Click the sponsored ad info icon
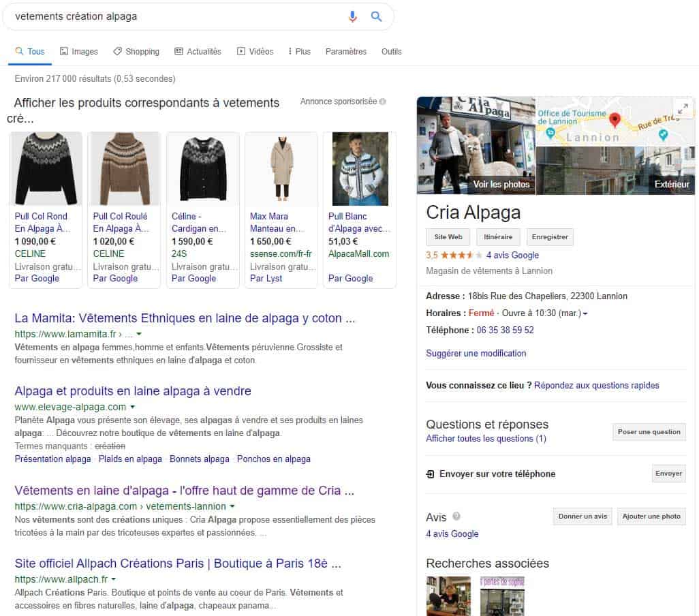 pos(382,102)
